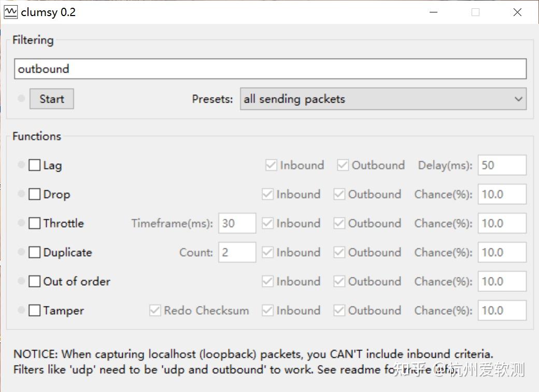Toggle Outbound for the Drop function
Viewport: 539px width, 392px height.
tap(339, 194)
